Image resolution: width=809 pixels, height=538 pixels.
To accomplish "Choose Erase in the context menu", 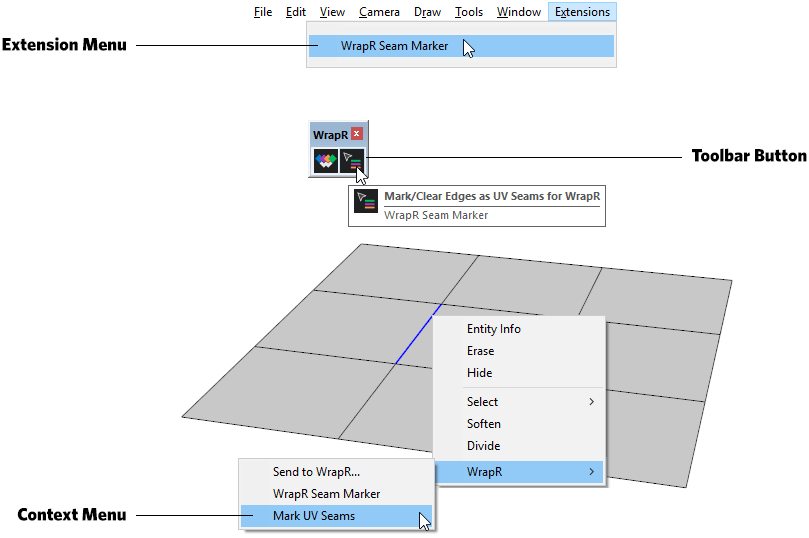I will click(480, 351).
